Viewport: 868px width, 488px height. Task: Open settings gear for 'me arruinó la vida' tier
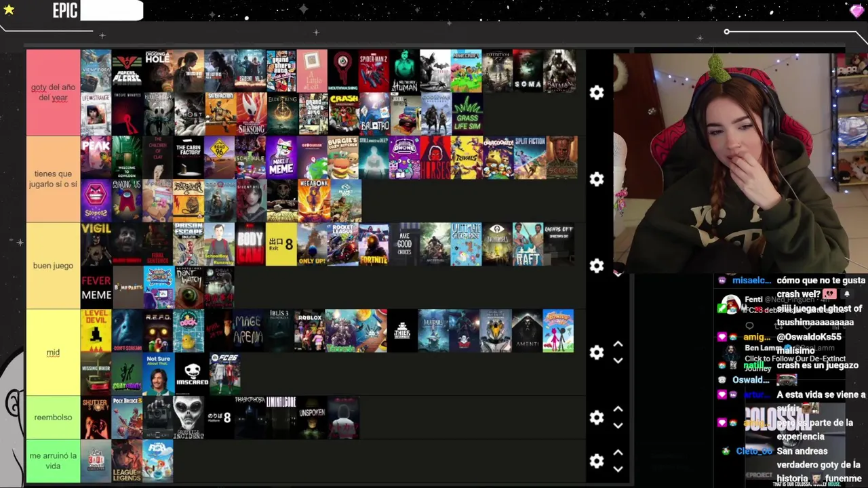(x=596, y=461)
